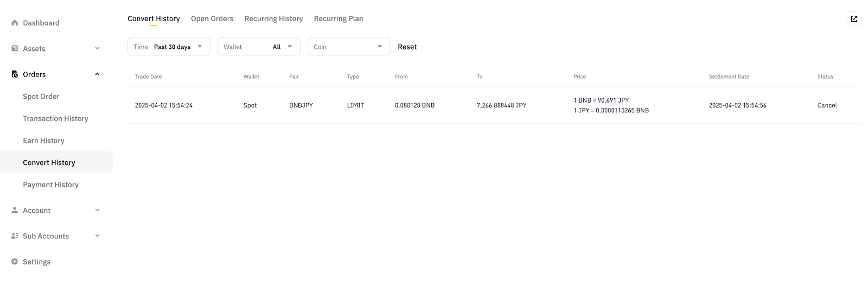Screen dimensions: 868x298
Task: Click the Orders sidebar icon
Action: [15, 74]
